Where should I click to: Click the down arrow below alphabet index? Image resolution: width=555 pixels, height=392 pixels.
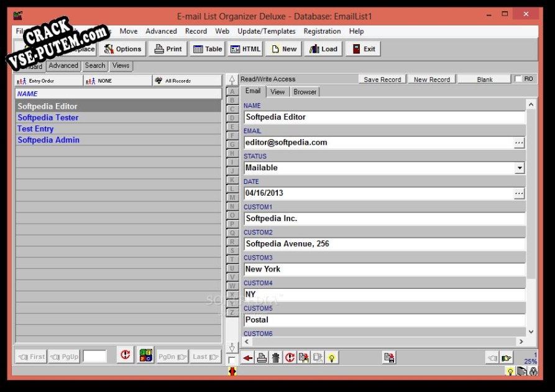[232, 347]
